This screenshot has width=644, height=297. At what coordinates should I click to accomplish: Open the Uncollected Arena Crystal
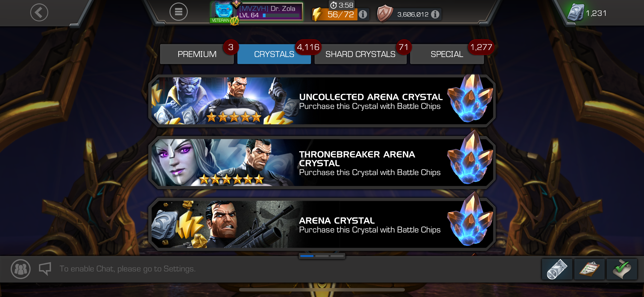(322, 101)
